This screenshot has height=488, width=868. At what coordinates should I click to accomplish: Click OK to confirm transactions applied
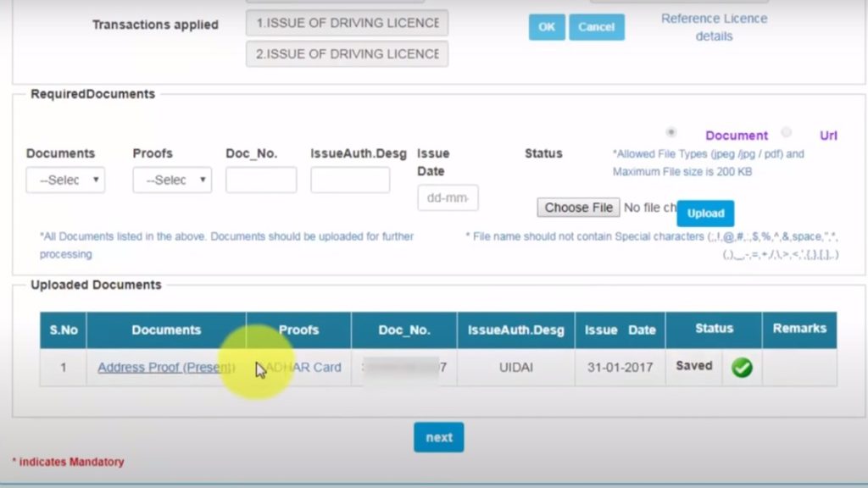pyautogui.click(x=546, y=26)
